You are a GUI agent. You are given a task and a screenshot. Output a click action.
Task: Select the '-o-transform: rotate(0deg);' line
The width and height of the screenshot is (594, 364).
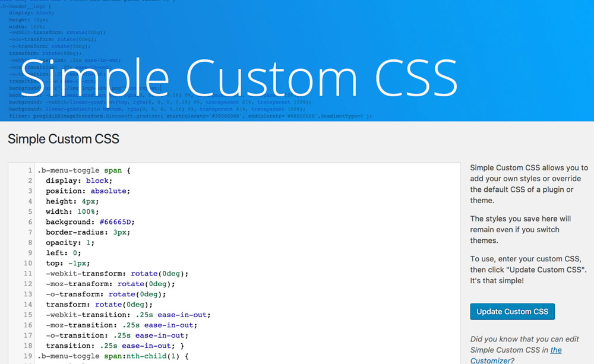click(106, 294)
